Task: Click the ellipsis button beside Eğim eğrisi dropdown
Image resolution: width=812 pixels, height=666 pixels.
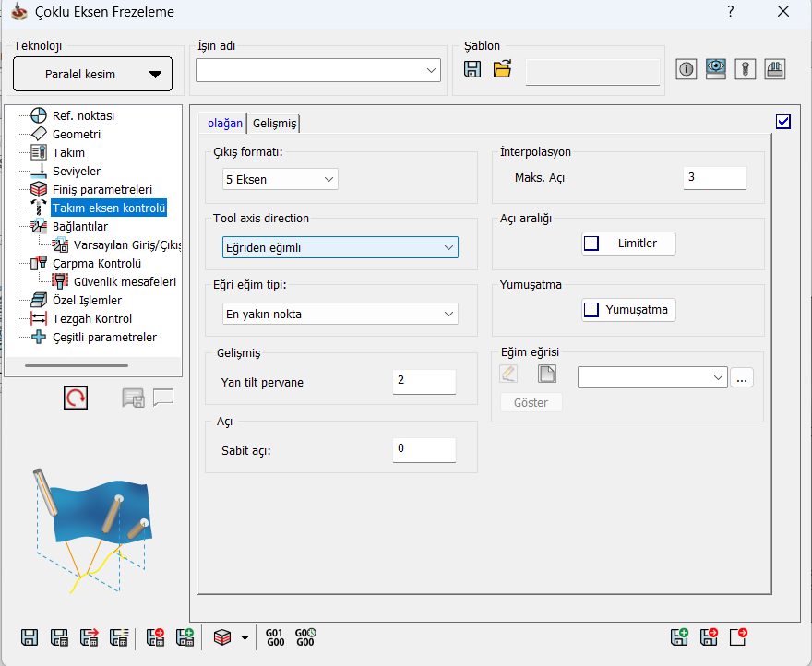Action: [x=742, y=377]
